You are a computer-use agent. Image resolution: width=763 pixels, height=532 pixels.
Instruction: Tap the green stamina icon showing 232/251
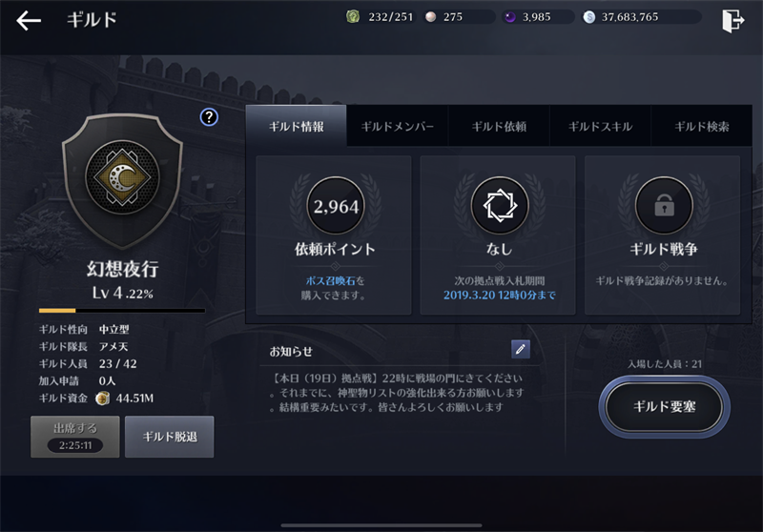353,17
